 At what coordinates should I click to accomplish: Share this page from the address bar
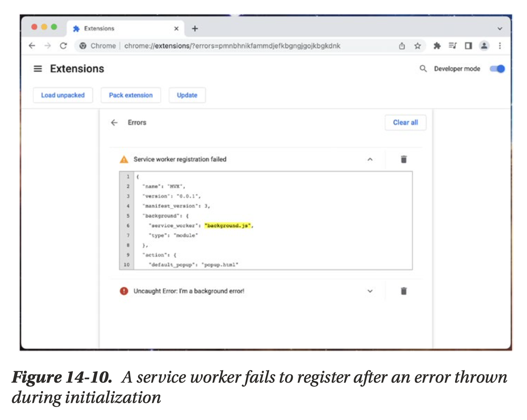(402, 46)
